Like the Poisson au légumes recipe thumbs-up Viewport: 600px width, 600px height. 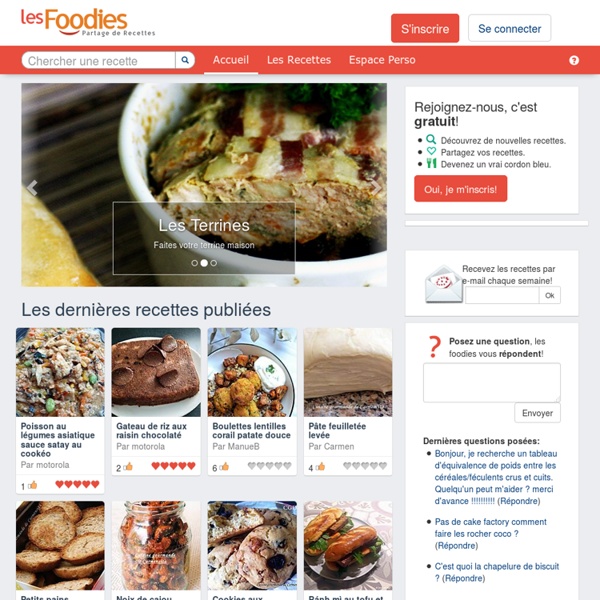33,485
